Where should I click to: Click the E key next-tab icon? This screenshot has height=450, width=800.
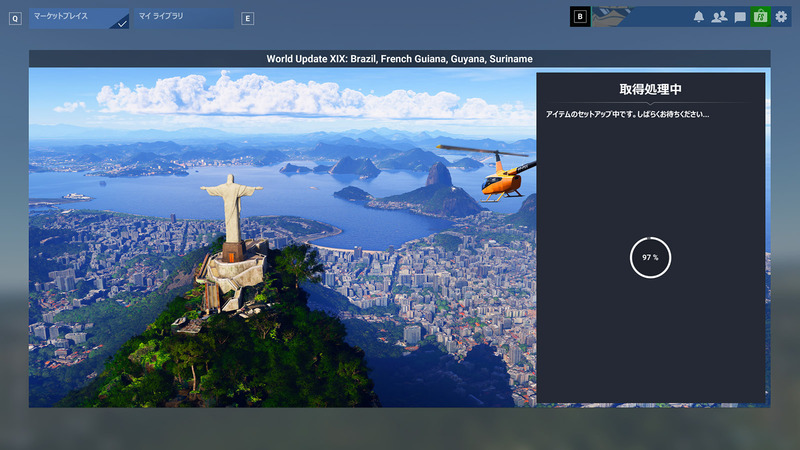tap(247, 19)
